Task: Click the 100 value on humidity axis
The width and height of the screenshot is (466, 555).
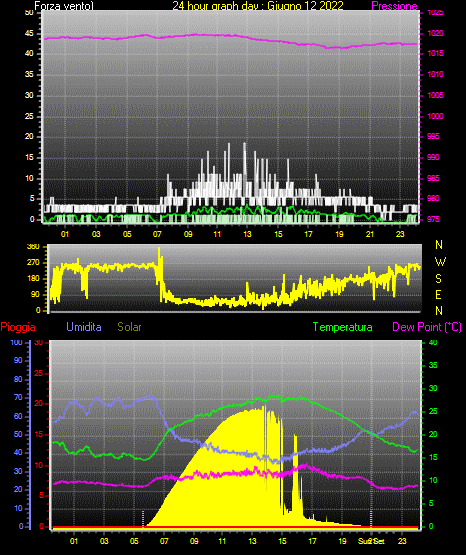Action: tap(16, 342)
